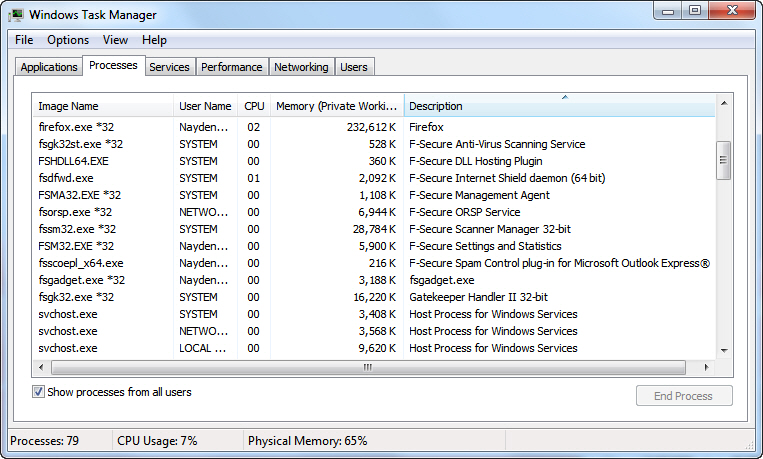Sort by the CPU column header
Image resolution: width=763 pixels, height=459 pixels.
[x=254, y=106]
